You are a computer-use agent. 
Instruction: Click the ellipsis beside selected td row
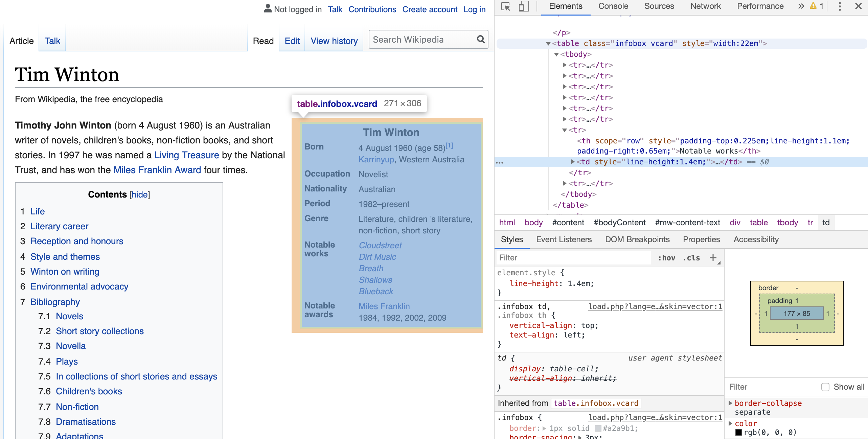coord(500,162)
